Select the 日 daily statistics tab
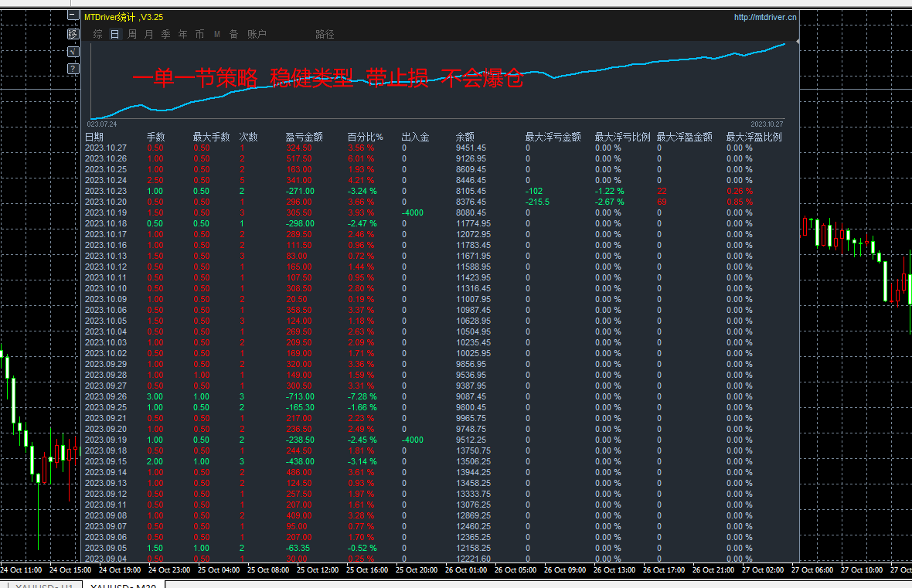912x588 pixels. click(x=114, y=34)
